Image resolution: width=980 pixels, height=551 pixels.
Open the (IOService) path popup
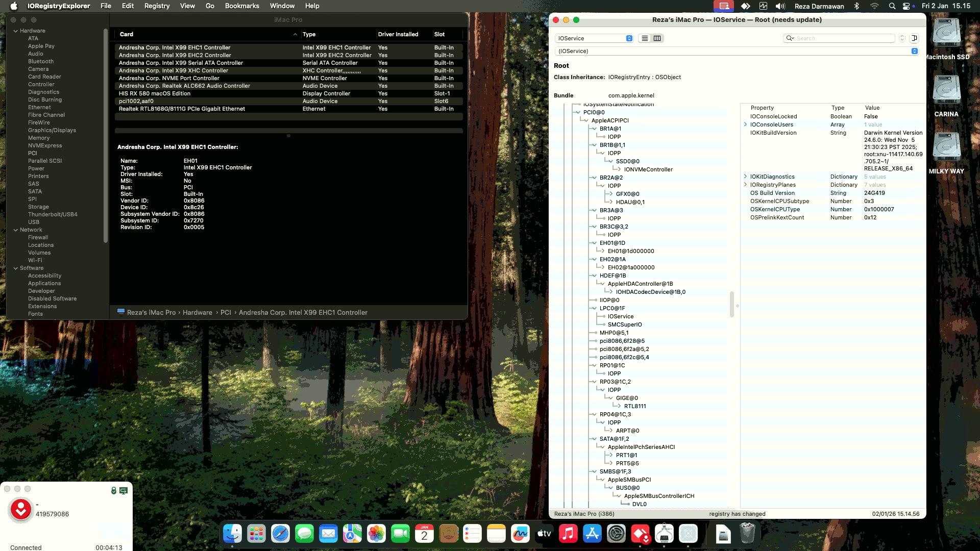[737, 51]
